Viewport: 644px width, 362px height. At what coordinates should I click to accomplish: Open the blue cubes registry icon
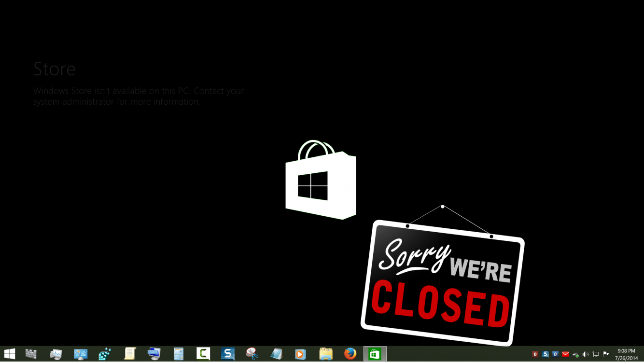click(105, 354)
